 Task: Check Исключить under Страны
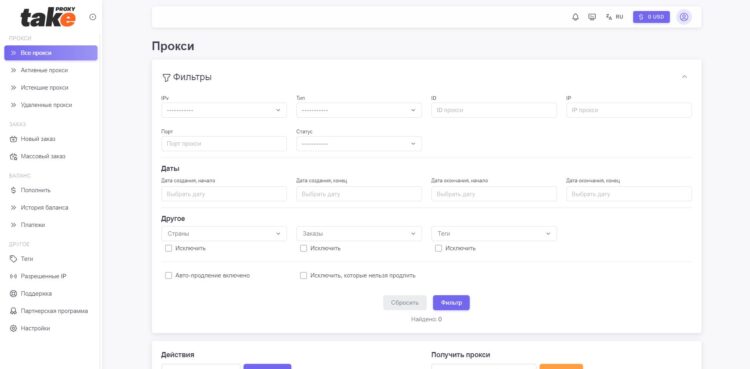(x=168, y=248)
